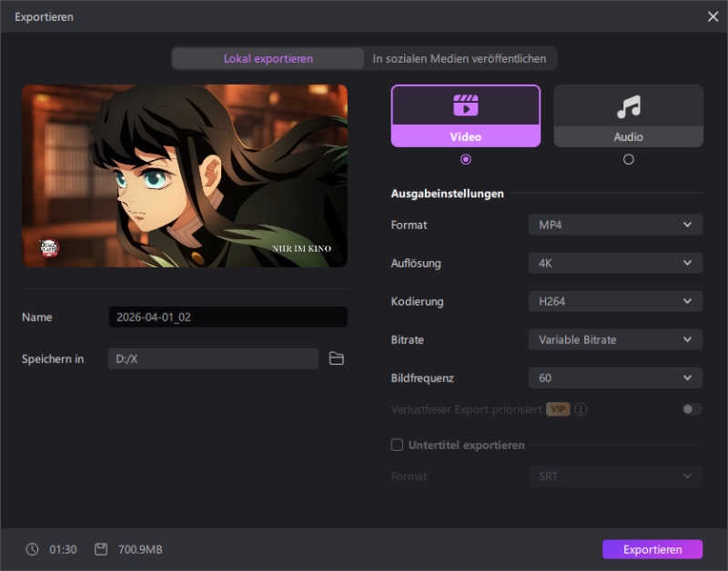Screen dimensions: 728x571
Task: Click the Video clapperboard icon
Action: point(465,105)
